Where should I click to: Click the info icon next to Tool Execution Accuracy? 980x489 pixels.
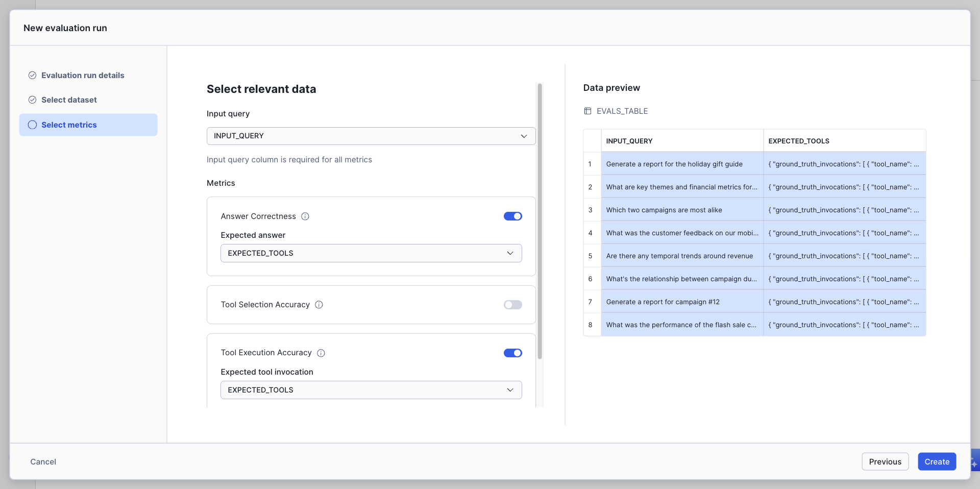tap(321, 353)
